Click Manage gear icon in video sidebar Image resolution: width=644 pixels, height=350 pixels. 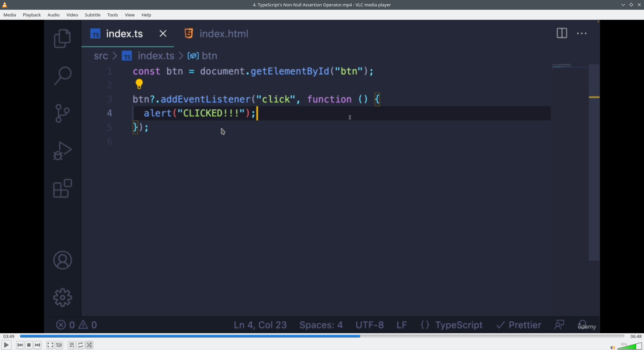(x=62, y=298)
